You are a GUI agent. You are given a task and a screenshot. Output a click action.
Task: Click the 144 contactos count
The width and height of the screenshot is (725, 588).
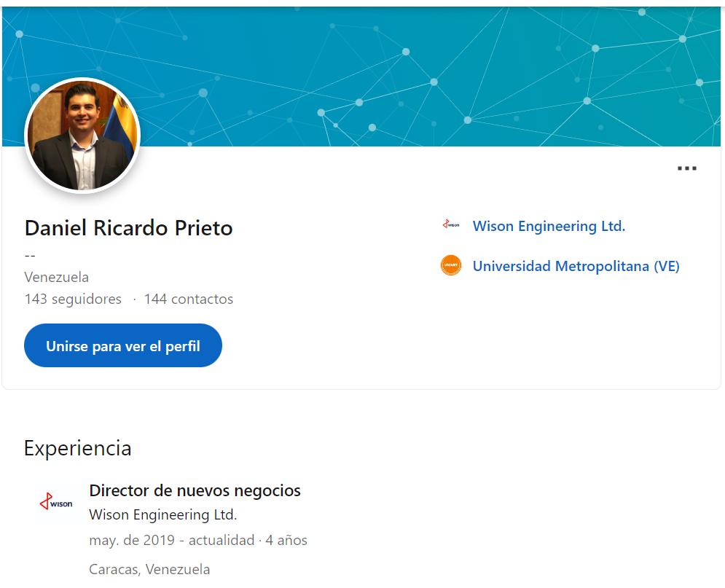189,299
